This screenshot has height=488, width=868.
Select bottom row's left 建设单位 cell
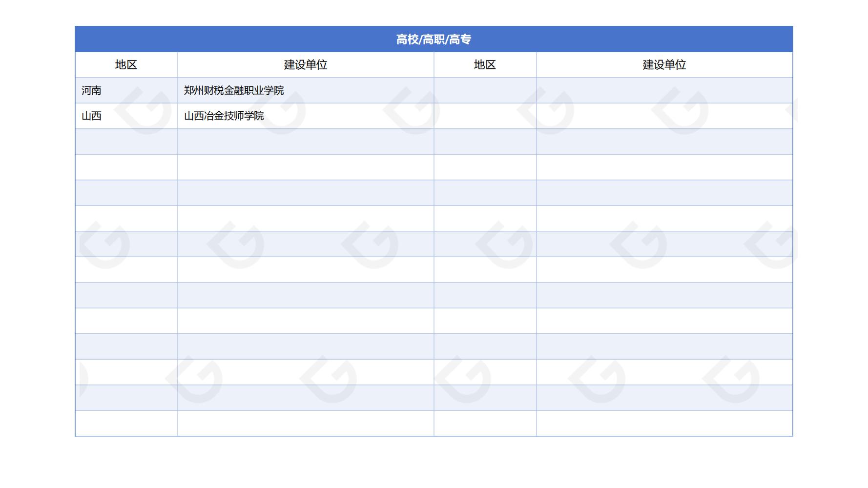click(306, 423)
